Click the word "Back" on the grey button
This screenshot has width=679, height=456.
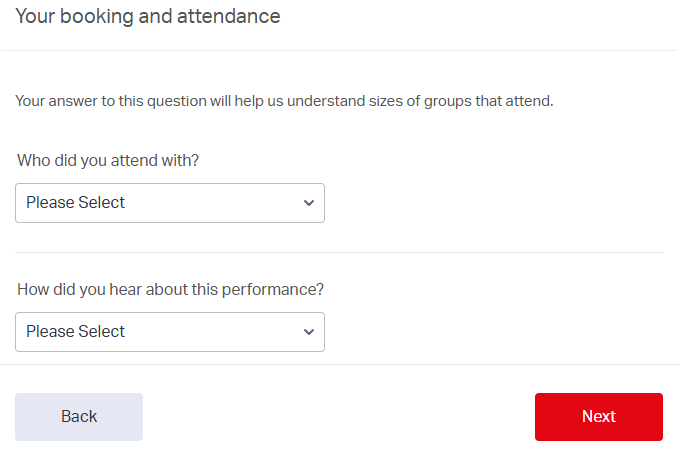point(79,417)
